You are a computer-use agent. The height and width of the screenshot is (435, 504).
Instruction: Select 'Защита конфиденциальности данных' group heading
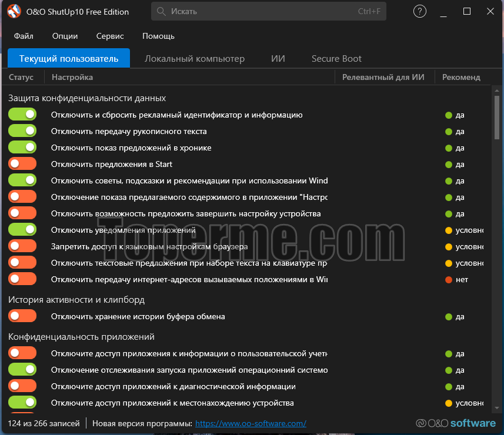(87, 98)
